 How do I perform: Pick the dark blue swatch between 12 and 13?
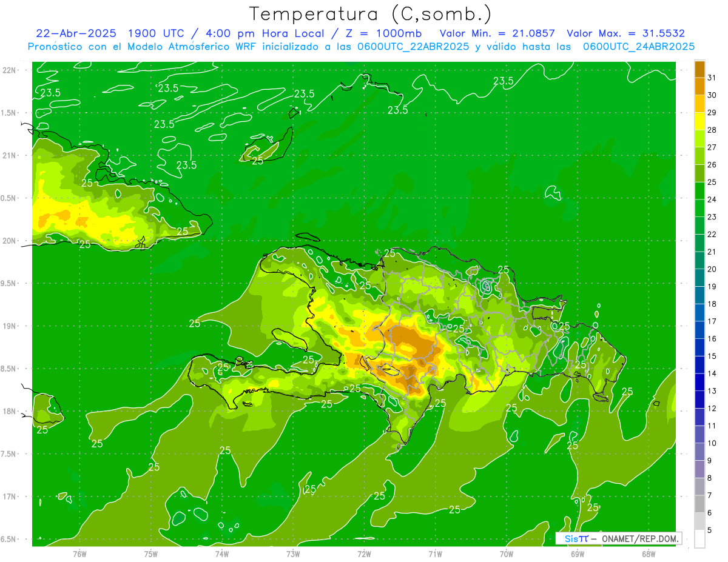(699, 400)
